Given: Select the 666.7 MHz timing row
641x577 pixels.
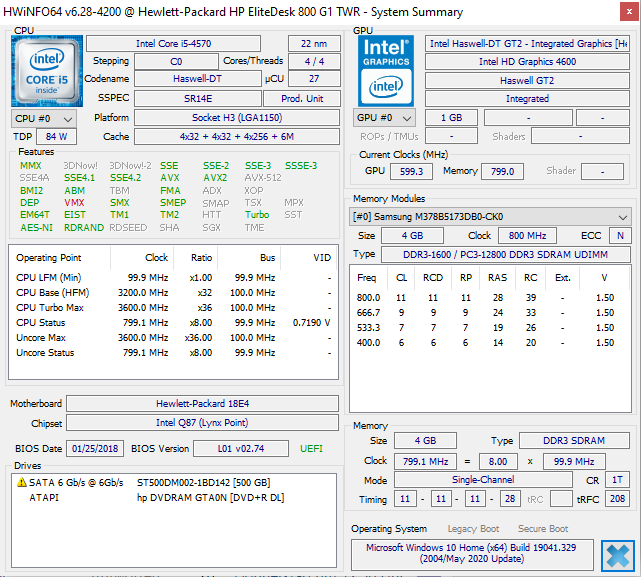Looking at the screenshot, I should point(490,313).
